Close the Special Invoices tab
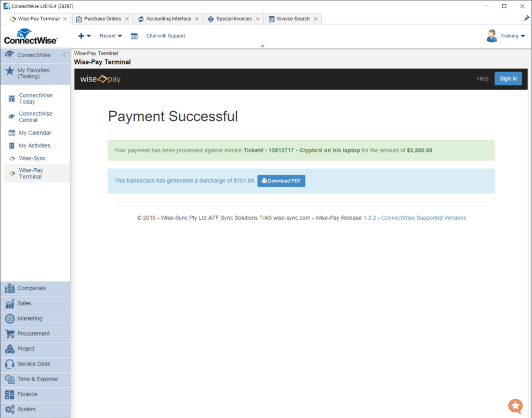This screenshot has width=532, height=418. [x=258, y=19]
